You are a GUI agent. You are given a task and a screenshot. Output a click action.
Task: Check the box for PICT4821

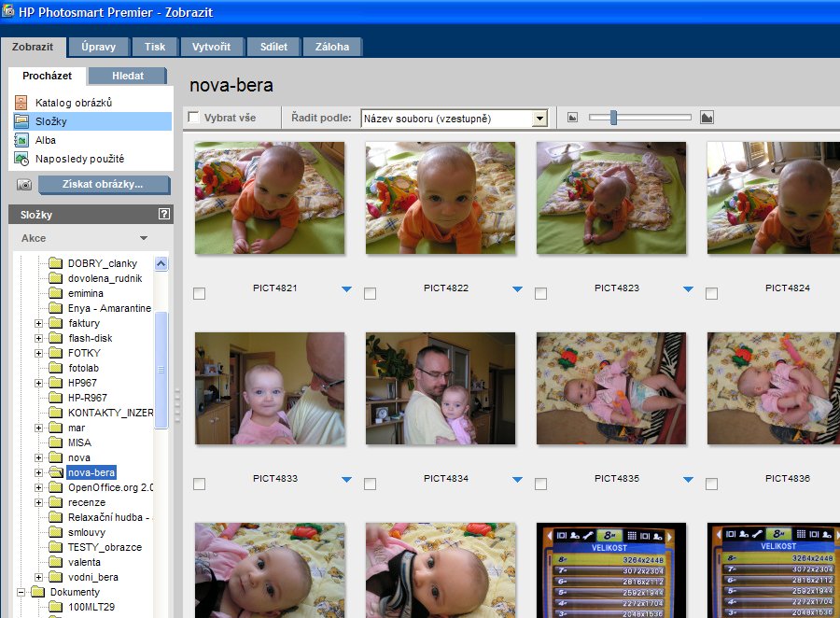(x=199, y=294)
